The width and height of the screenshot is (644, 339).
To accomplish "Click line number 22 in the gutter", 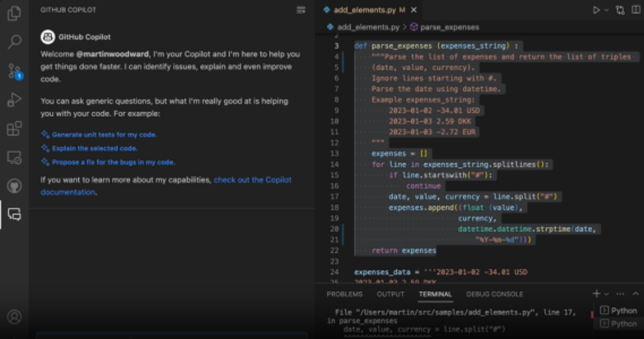I will point(335,250).
